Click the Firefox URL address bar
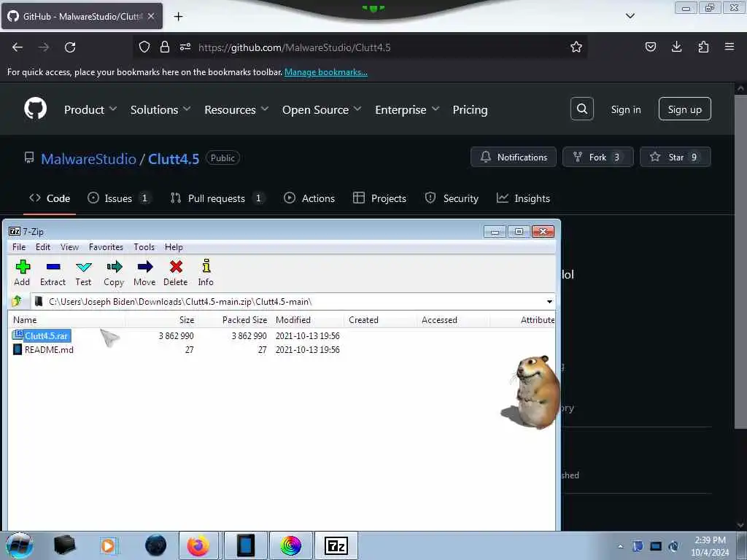Screen dimensions: 747x560 [362, 47]
